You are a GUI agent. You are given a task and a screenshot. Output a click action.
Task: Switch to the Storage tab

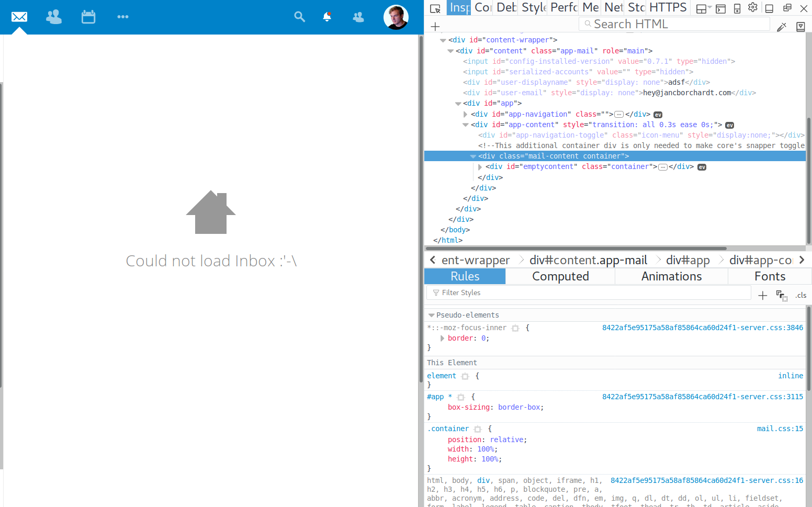point(636,8)
